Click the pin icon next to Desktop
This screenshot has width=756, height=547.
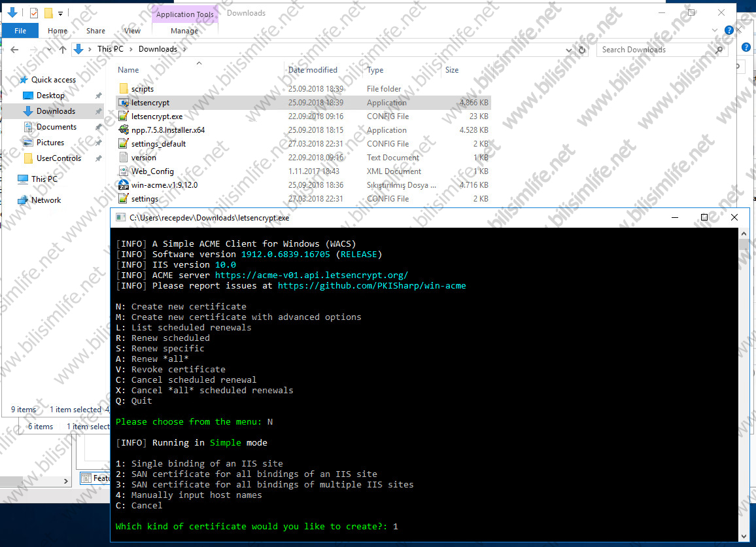pyautogui.click(x=98, y=96)
